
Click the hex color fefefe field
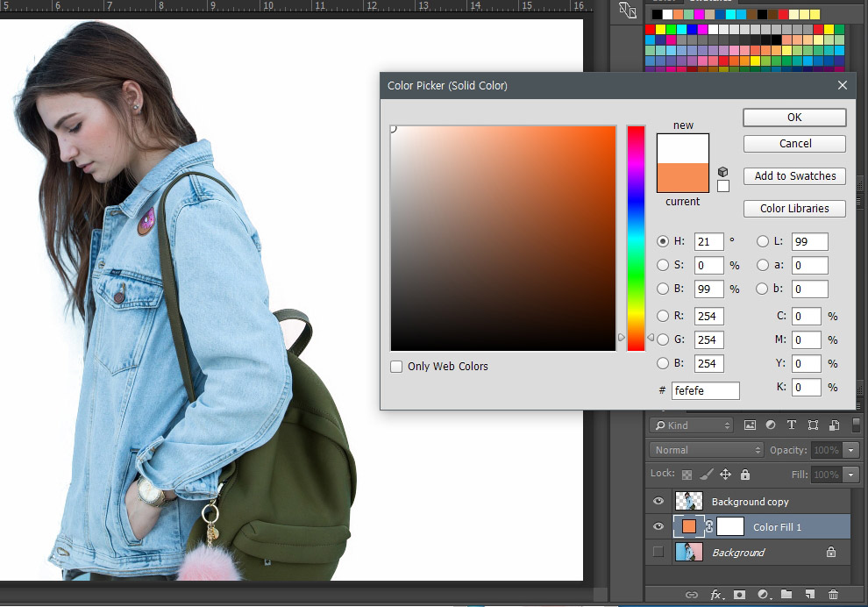(705, 390)
